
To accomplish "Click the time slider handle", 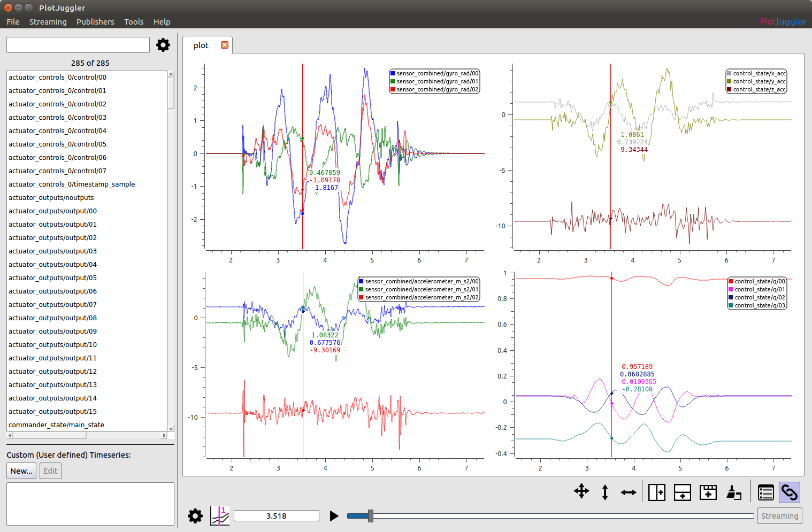I will 370,516.
